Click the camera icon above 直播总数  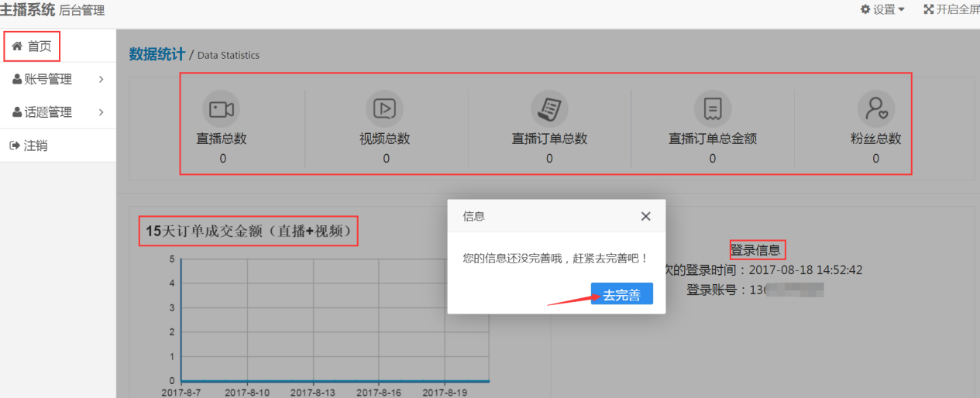(x=222, y=109)
